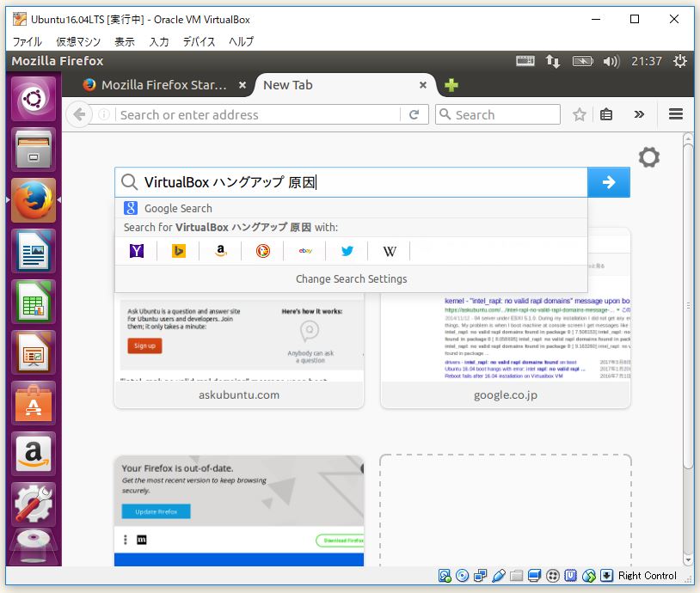Open the ヘルプ menu

tap(241, 41)
